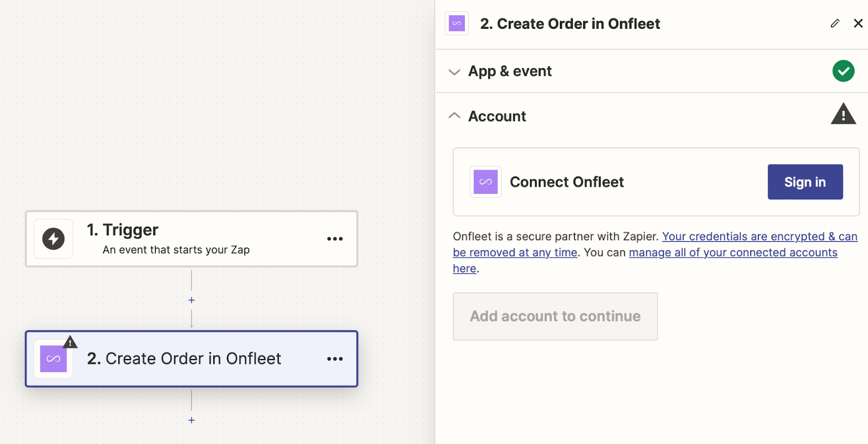Screen dimensions: 868x444
Task: Open the three-dot menu on Trigger step
Action: point(335,239)
